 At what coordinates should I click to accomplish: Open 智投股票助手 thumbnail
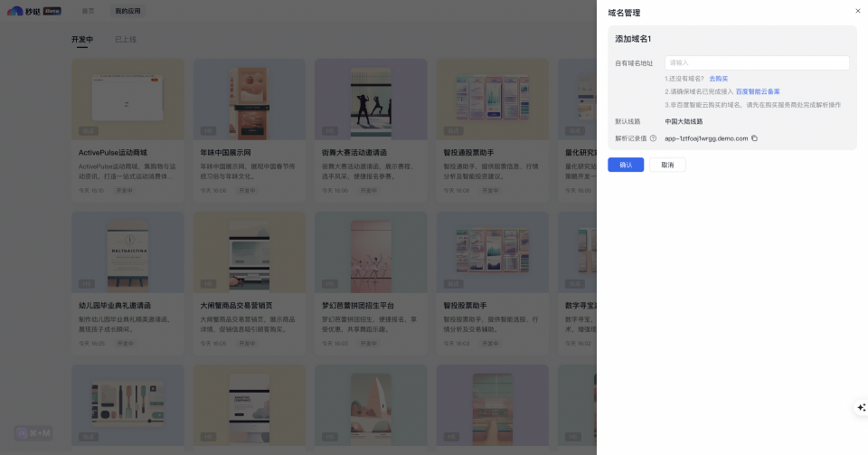[493, 251]
